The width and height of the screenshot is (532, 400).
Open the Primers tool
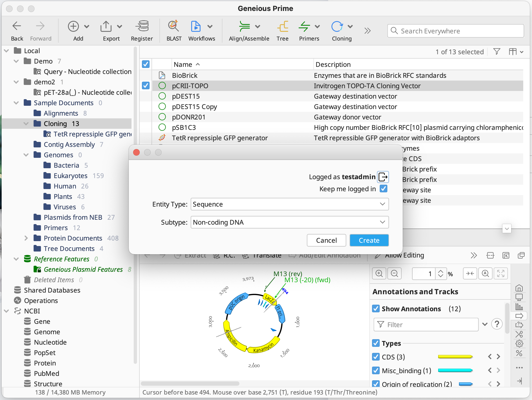coord(305,30)
